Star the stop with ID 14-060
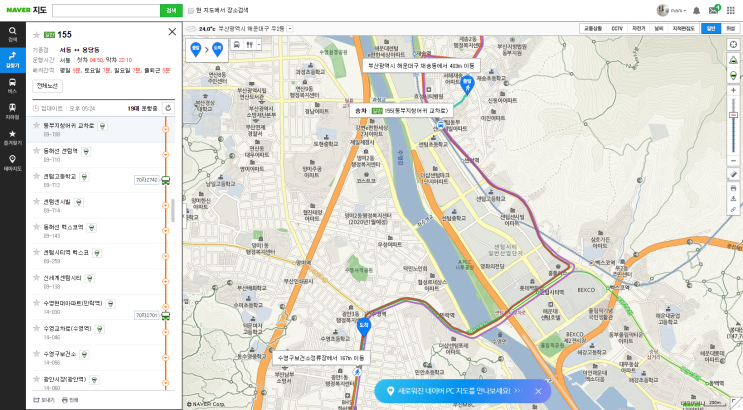The width and height of the screenshot is (743, 410). (x=36, y=379)
